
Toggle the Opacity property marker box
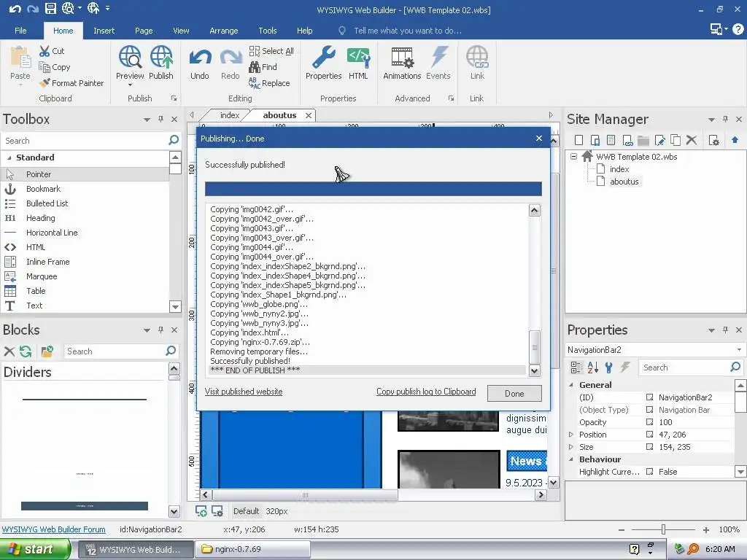(649, 422)
